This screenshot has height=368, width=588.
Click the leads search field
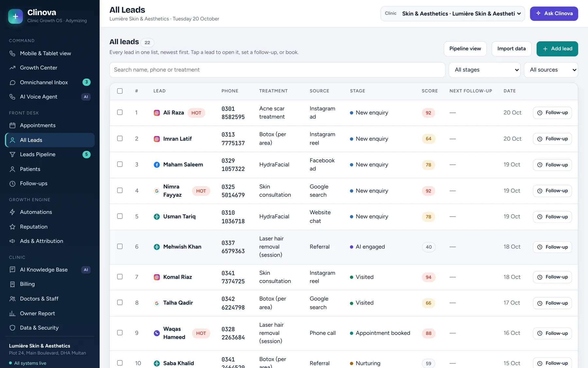click(x=277, y=70)
